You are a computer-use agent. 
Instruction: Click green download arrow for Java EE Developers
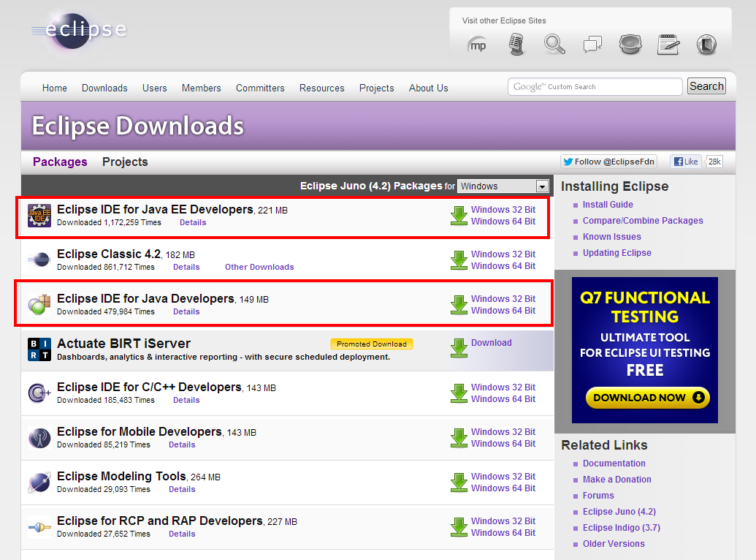click(459, 216)
